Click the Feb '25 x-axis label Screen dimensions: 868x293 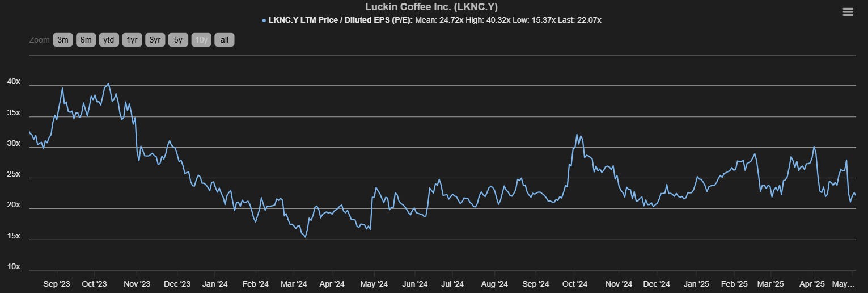(734, 284)
